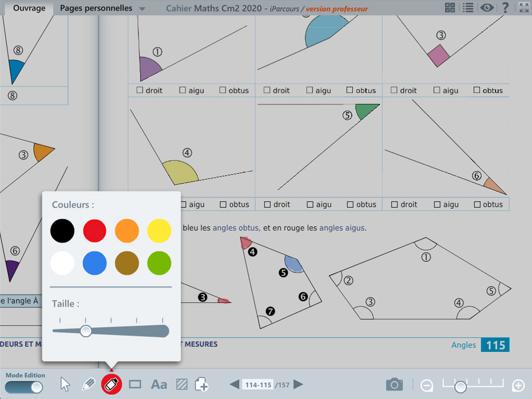Pick the blue color swatch
This screenshot has width=532, height=399.
click(95, 263)
